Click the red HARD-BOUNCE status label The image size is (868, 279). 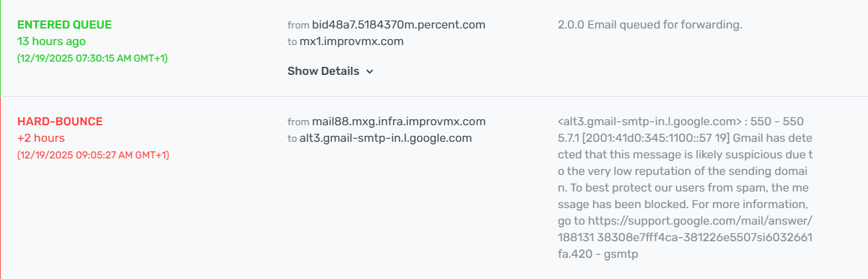(x=60, y=122)
